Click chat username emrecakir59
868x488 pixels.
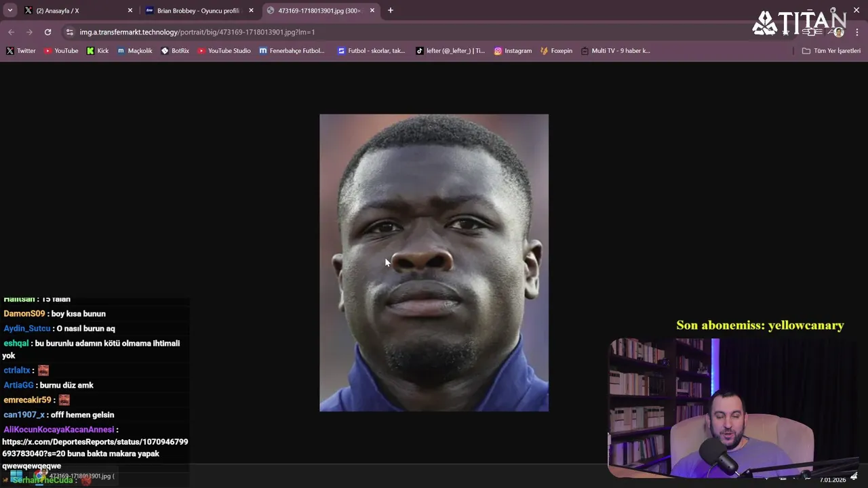27,401
